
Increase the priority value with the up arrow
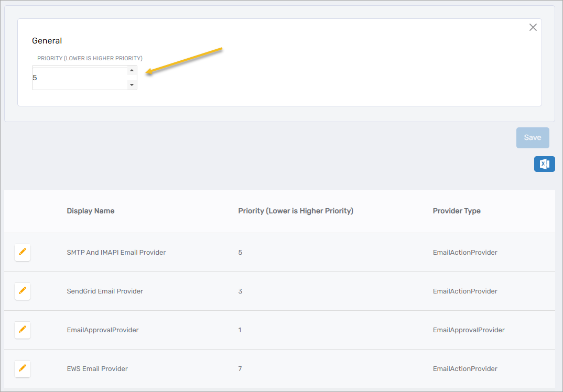click(x=132, y=70)
